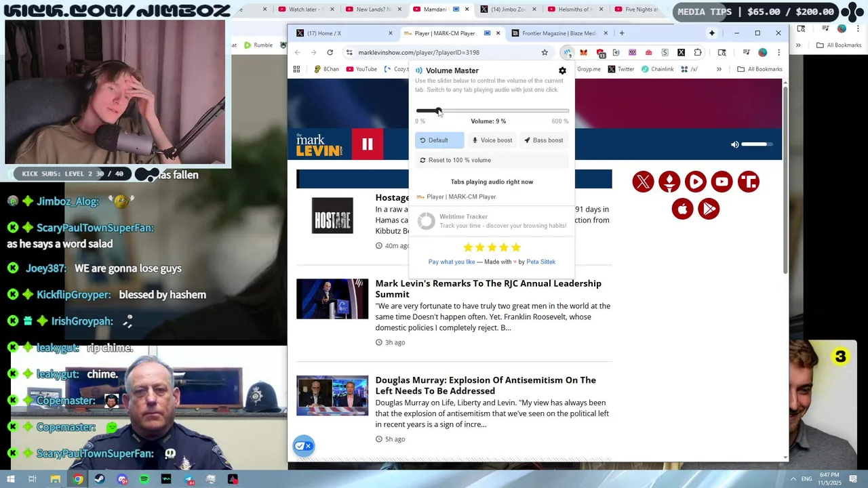The height and width of the screenshot is (488, 868).
Task: Switch to 'New Lands?' tab in back window
Action: 370,9
